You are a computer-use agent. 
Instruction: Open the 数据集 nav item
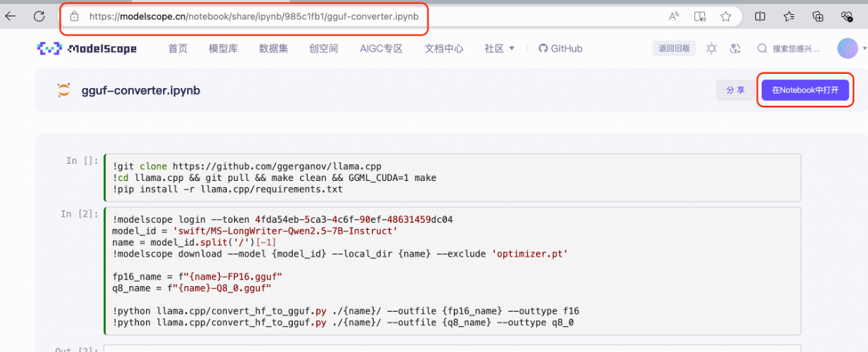point(274,48)
